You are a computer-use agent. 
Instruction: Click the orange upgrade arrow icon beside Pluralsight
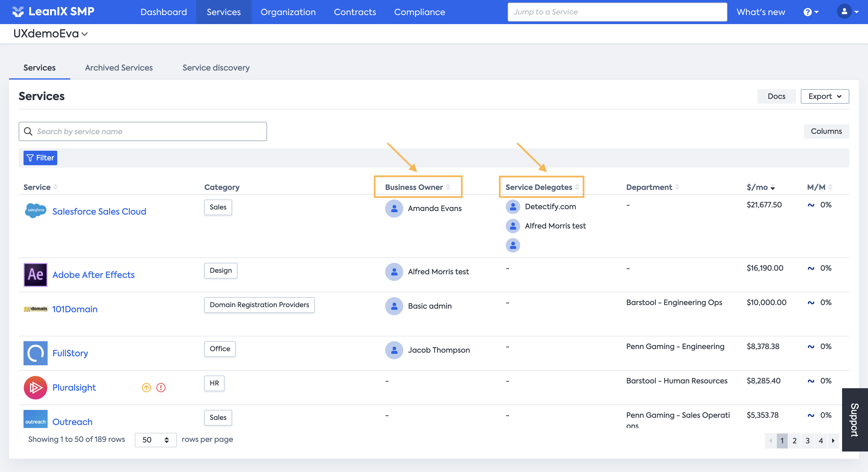(x=146, y=387)
